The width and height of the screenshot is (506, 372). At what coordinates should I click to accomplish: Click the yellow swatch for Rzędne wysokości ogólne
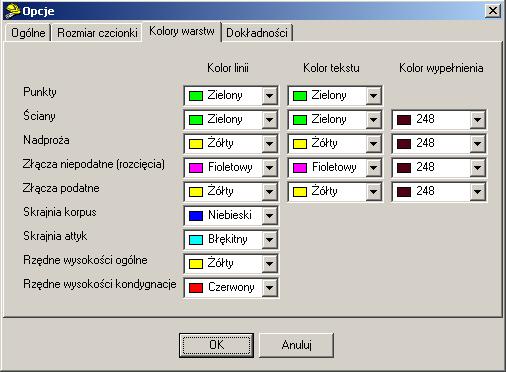196,264
